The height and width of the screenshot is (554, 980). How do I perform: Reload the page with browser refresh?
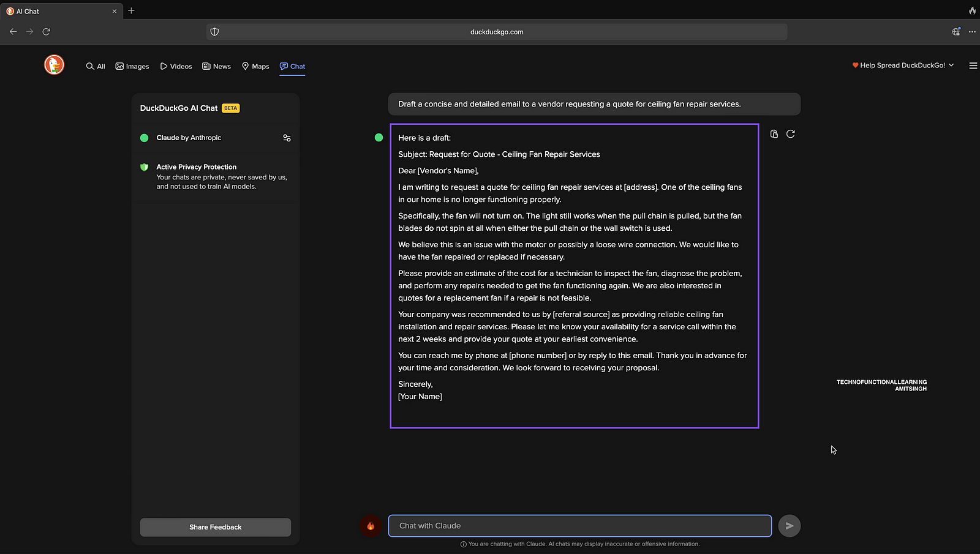pos(47,32)
